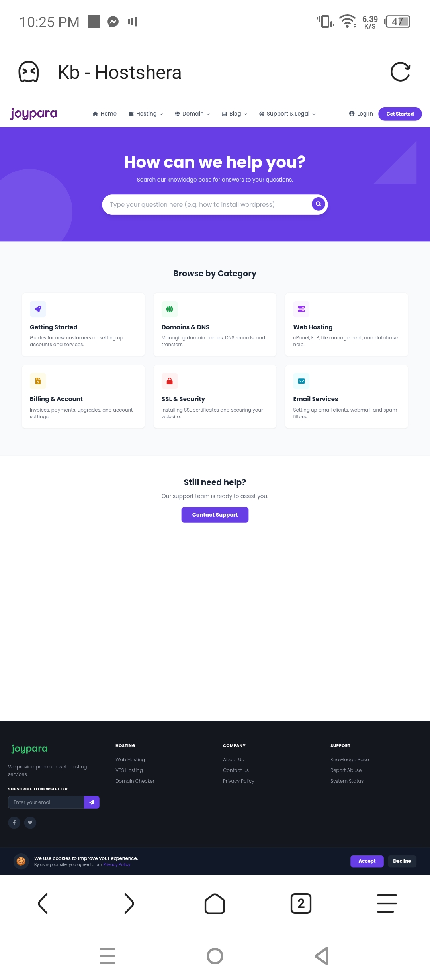Expand the Domain dropdown menu
Screen dimensions: 430x980
click(x=192, y=114)
